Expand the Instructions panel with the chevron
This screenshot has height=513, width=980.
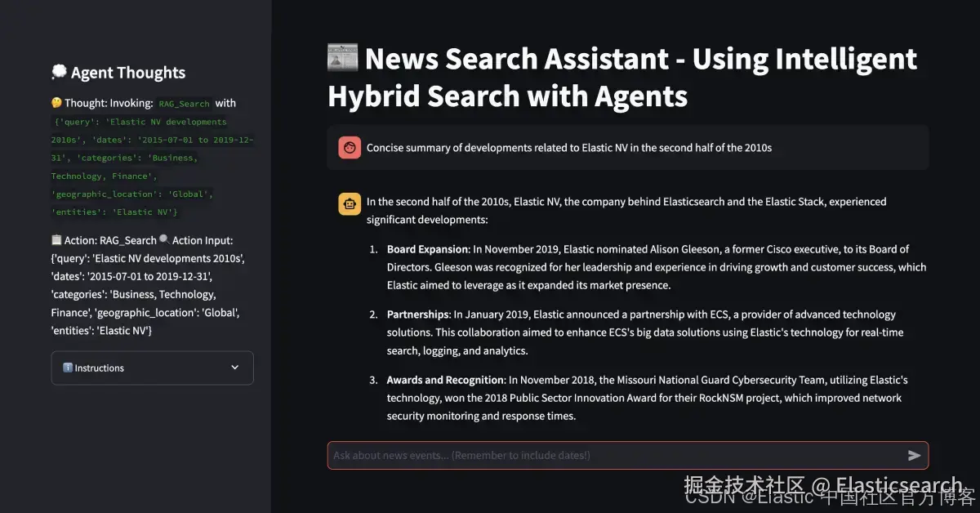click(x=235, y=368)
